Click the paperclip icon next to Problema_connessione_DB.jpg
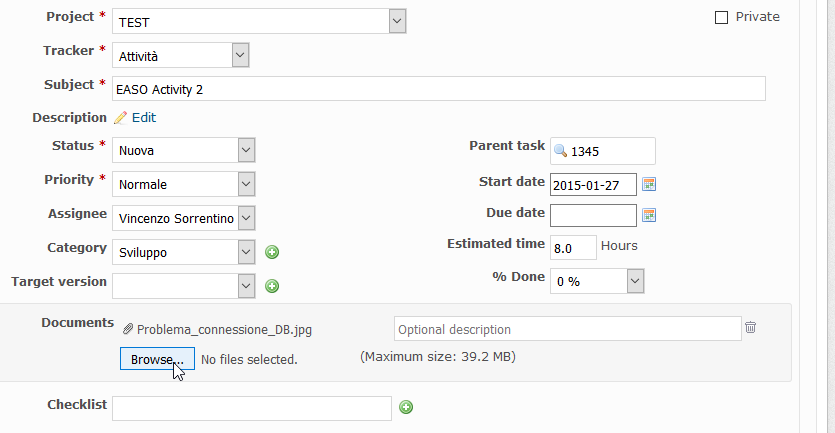 point(128,329)
